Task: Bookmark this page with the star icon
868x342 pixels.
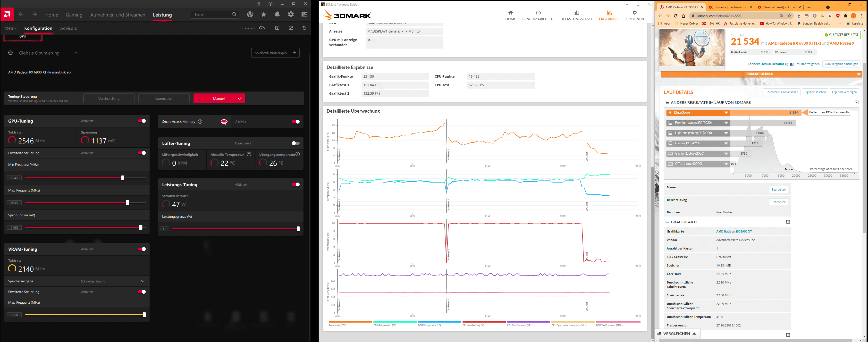Action: 789,16
